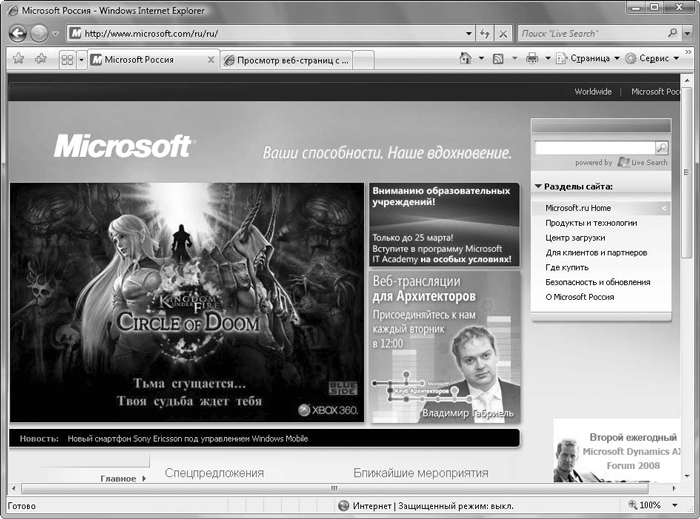Click the Refresh page icon
Viewport: 700px width, 519px height.
(x=486, y=33)
